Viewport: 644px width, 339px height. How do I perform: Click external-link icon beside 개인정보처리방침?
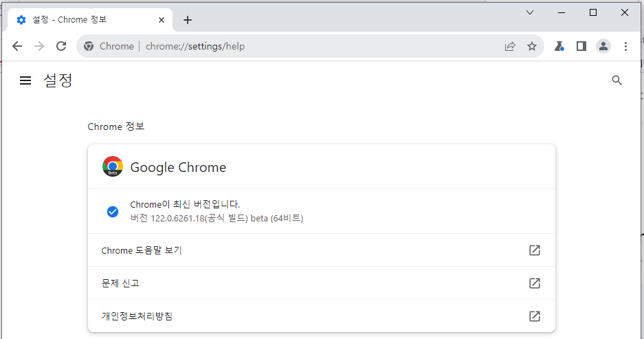click(x=534, y=316)
